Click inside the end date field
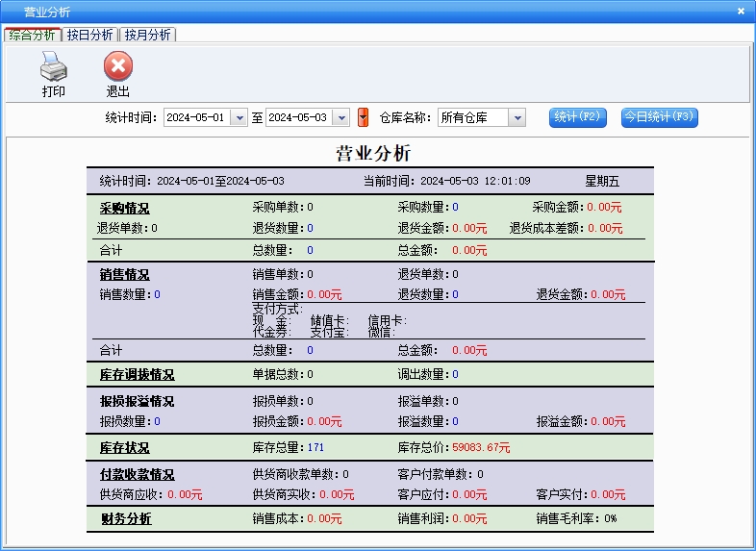Screen dimensions: 756x551 pos(298,117)
